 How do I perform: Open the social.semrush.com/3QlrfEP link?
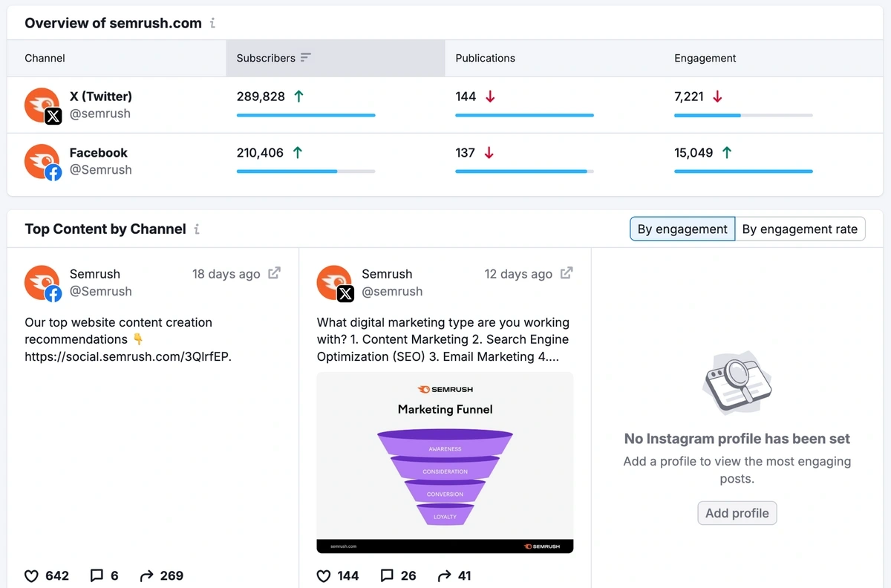click(x=128, y=357)
